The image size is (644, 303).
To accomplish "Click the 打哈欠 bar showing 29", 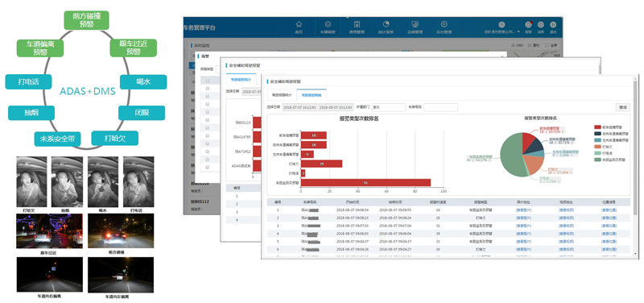I will (321, 164).
